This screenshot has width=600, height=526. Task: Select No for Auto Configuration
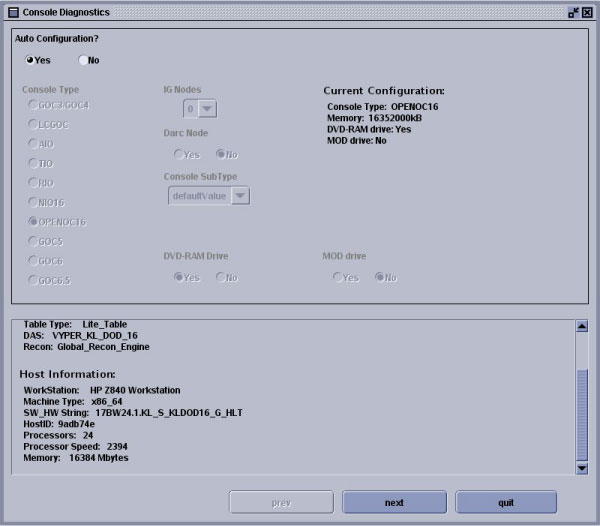pos(83,60)
